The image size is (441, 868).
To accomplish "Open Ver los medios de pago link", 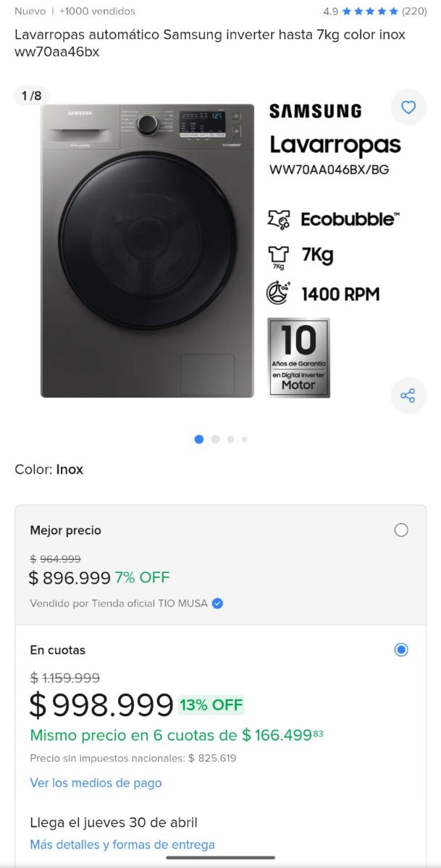I will [x=96, y=783].
